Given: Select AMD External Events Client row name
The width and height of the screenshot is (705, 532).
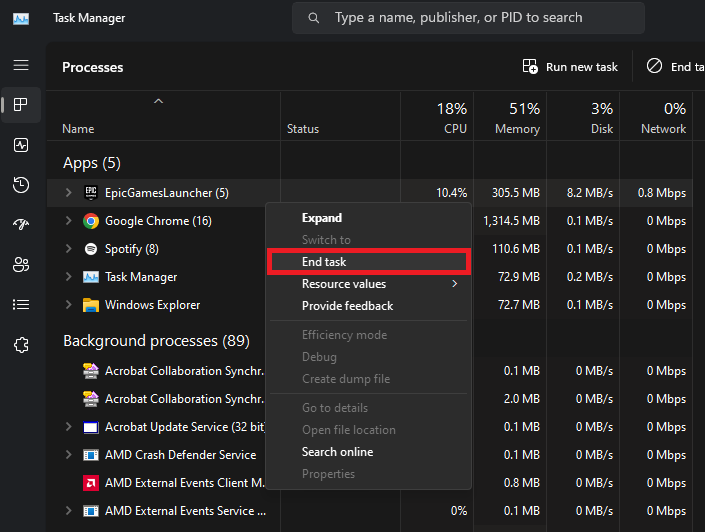Looking at the screenshot, I should click(x=184, y=483).
